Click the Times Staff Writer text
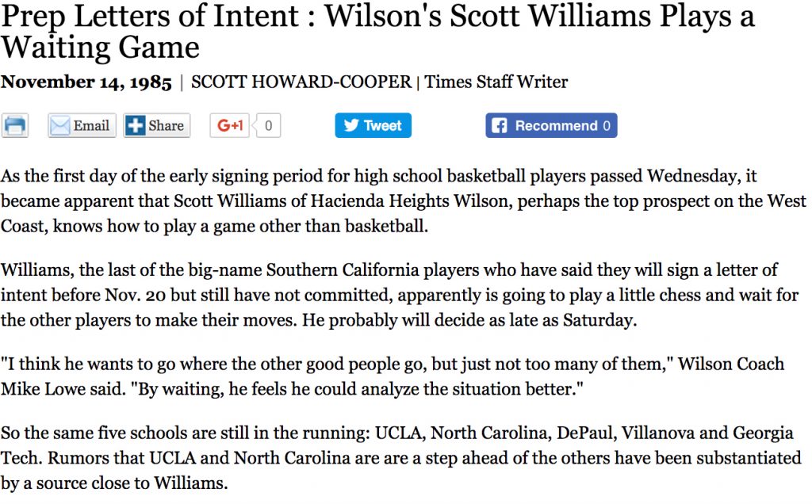 [496, 82]
